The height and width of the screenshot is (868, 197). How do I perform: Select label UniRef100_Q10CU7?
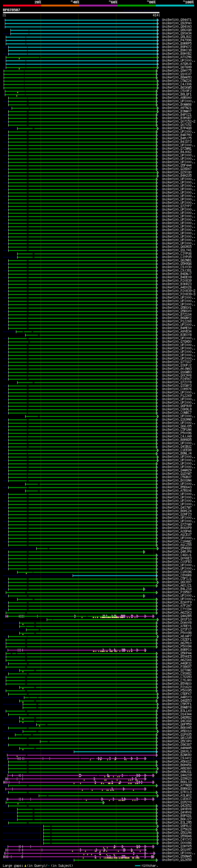coord(176,74)
